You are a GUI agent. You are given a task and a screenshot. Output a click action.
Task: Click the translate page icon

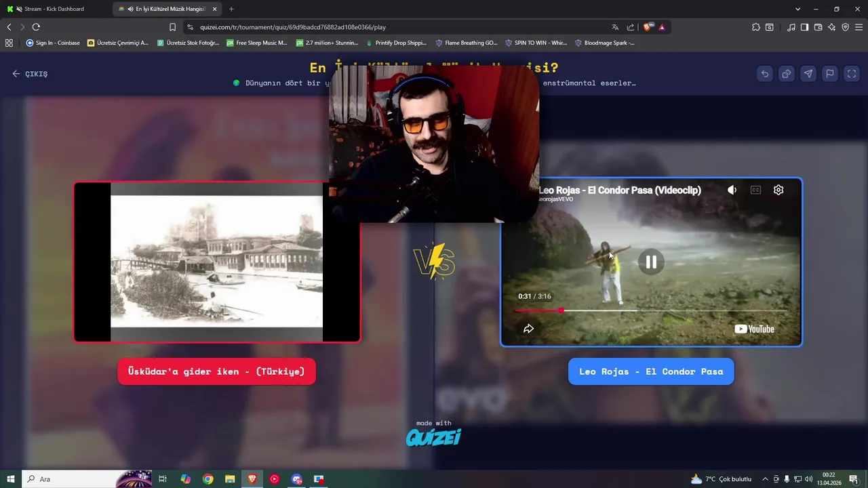(x=615, y=27)
